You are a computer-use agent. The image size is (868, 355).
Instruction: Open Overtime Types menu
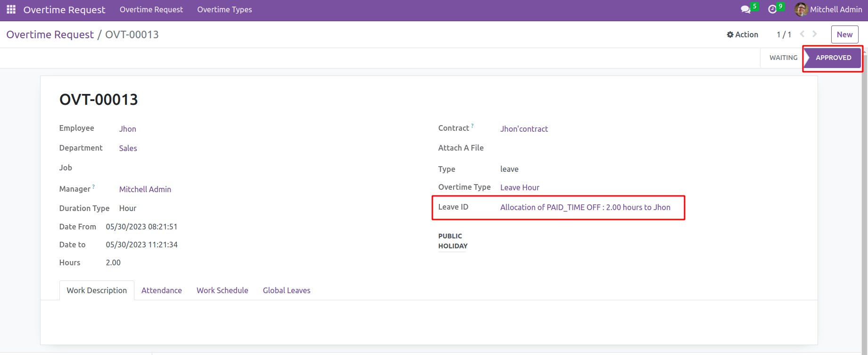pyautogui.click(x=224, y=9)
